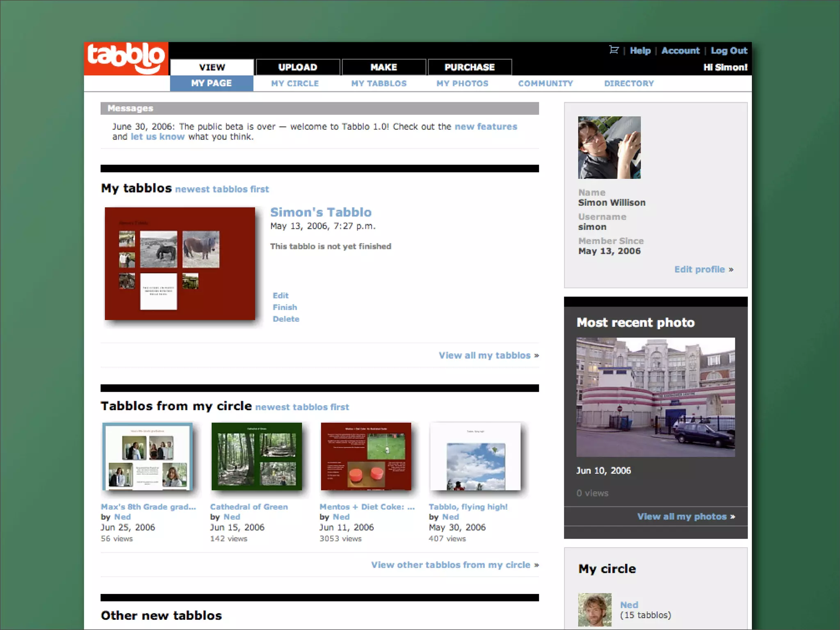Click the Log Out link

729,51
